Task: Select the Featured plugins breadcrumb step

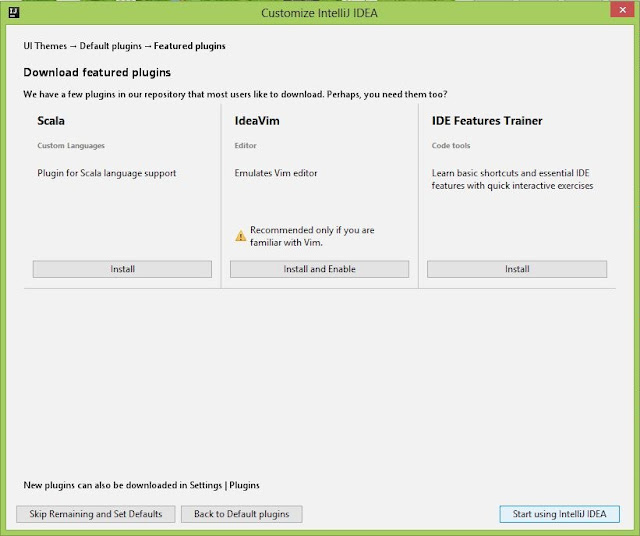Action: 189,46
